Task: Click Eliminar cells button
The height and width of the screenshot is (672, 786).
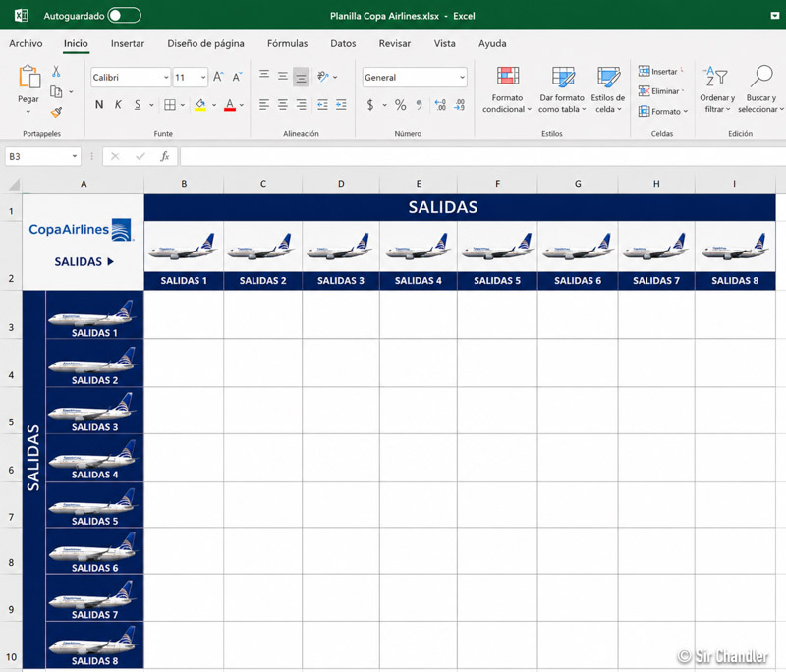Action: [659, 91]
